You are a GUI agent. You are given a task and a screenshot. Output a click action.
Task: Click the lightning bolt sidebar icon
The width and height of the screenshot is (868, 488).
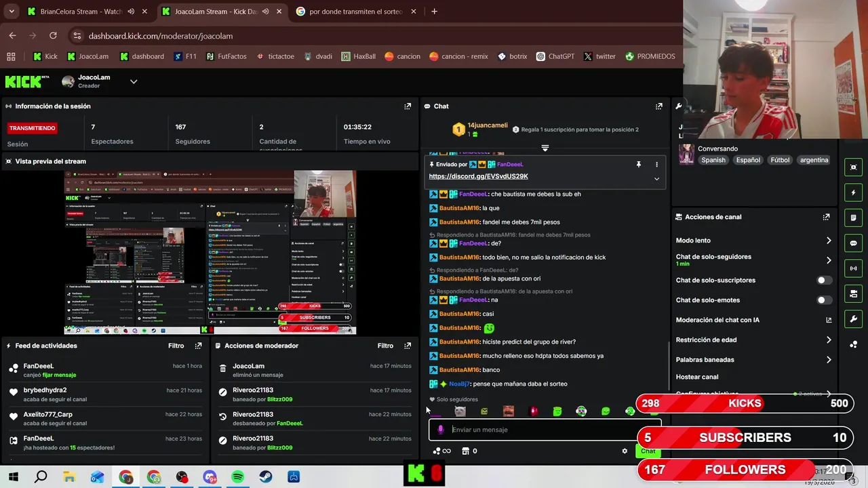(x=853, y=192)
